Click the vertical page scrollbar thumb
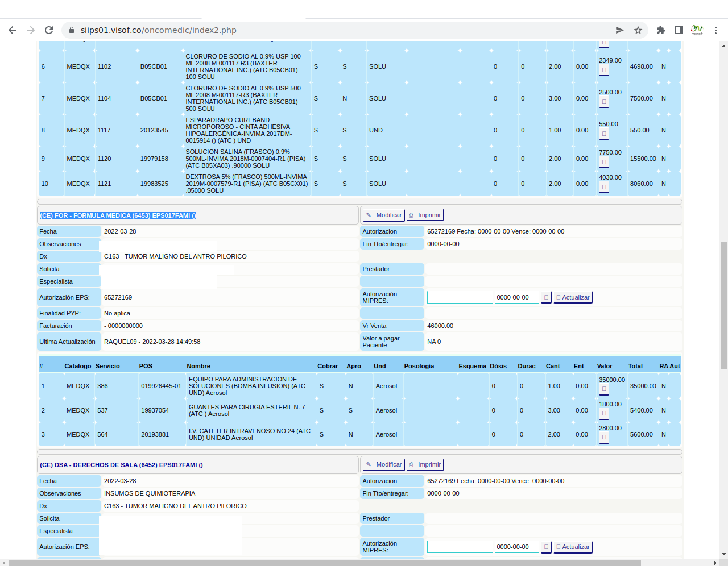 click(723, 306)
